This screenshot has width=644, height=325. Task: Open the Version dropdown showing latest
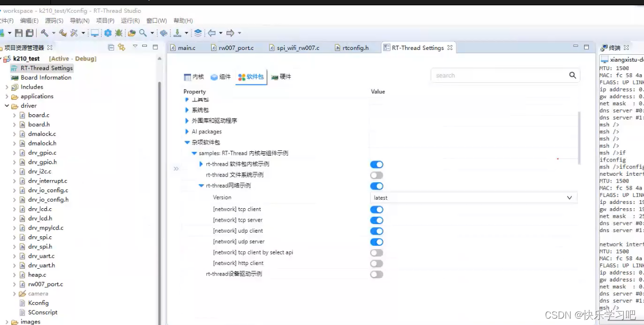pyautogui.click(x=473, y=198)
